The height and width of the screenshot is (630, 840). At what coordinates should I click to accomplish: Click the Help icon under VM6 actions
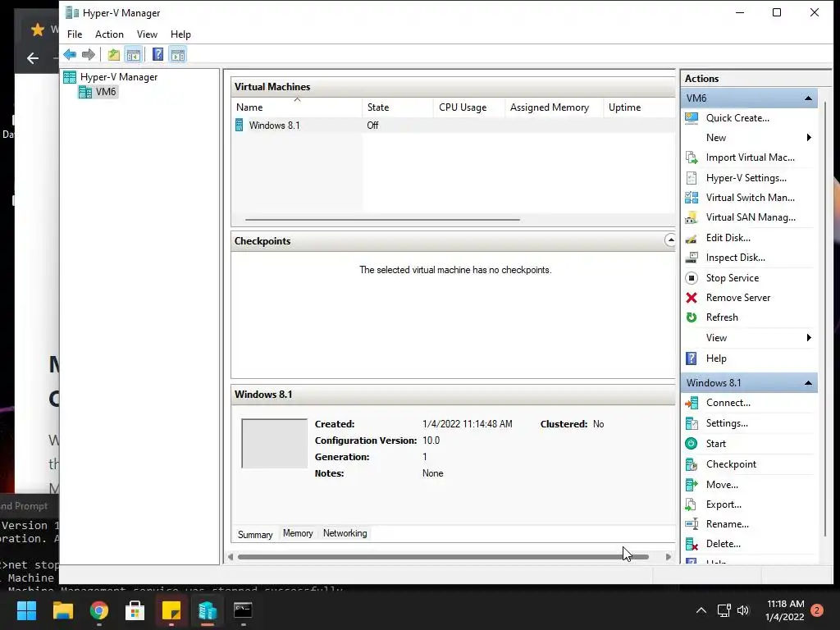point(692,358)
